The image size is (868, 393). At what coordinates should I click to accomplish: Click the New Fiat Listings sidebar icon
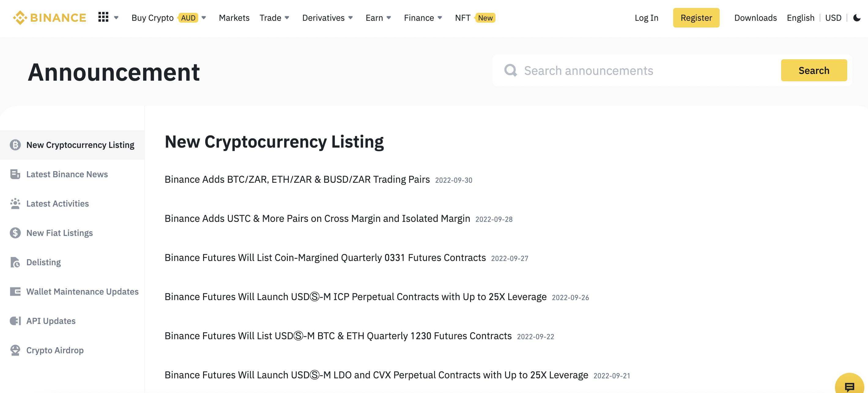click(15, 233)
